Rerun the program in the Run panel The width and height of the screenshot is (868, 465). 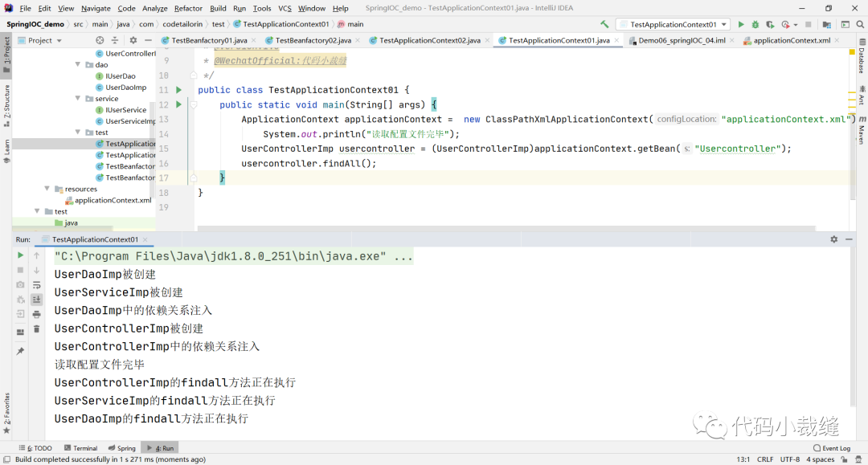pos(20,255)
